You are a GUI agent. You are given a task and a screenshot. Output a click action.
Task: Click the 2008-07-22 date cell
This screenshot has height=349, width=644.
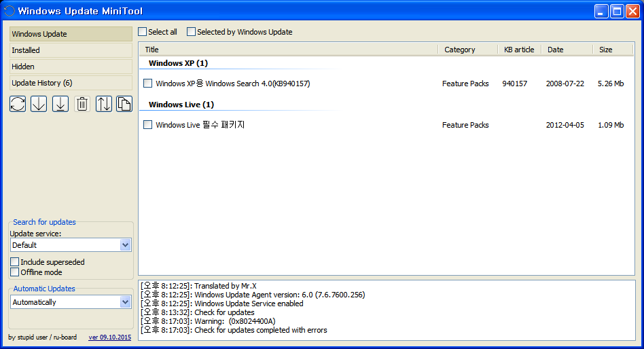tap(565, 84)
